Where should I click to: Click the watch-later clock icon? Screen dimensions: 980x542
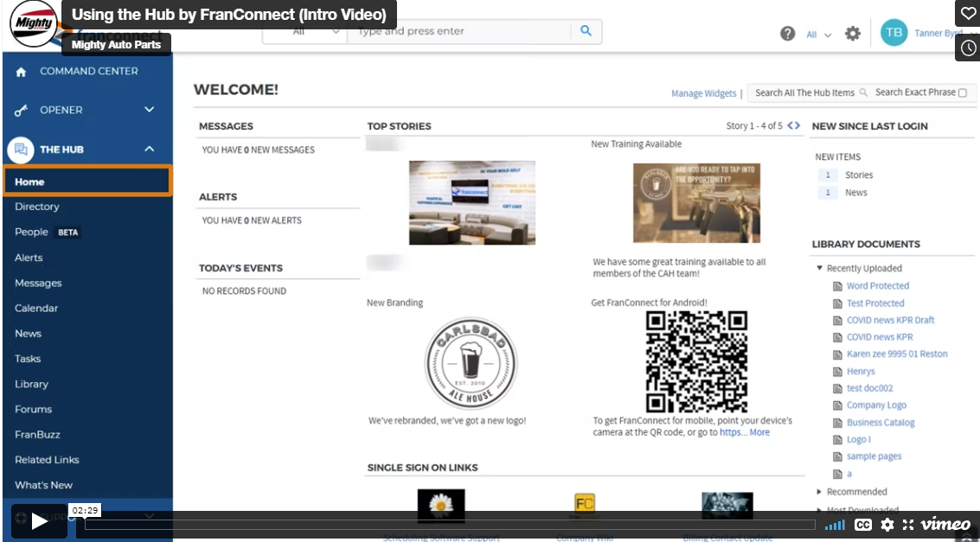(x=968, y=48)
